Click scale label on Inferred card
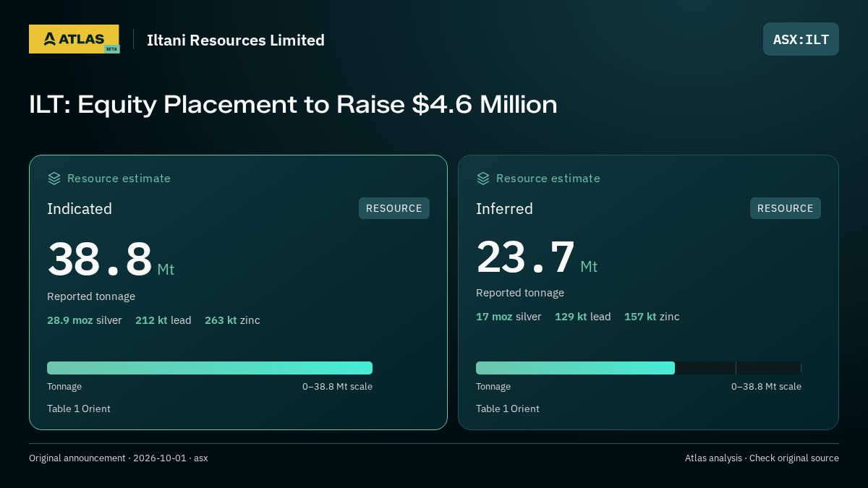Image resolution: width=868 pixels, height=488 pixels. pyautogui.click(x=766, y=387)
